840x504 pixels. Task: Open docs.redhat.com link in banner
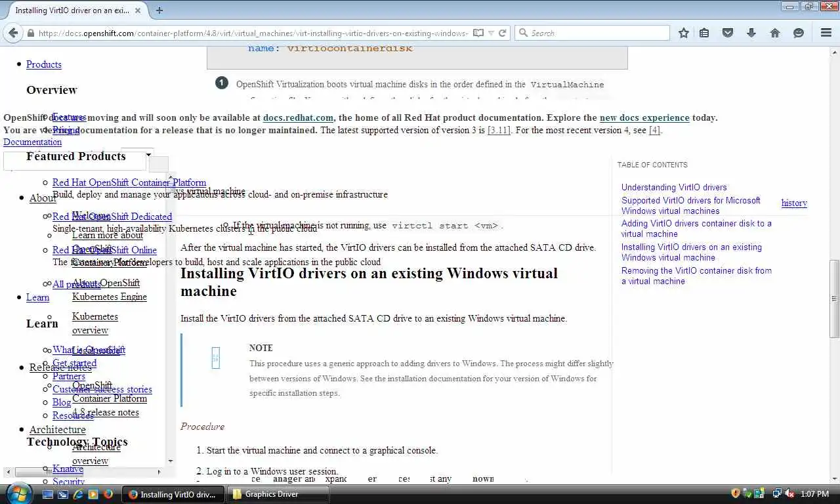tap(298, 118)
